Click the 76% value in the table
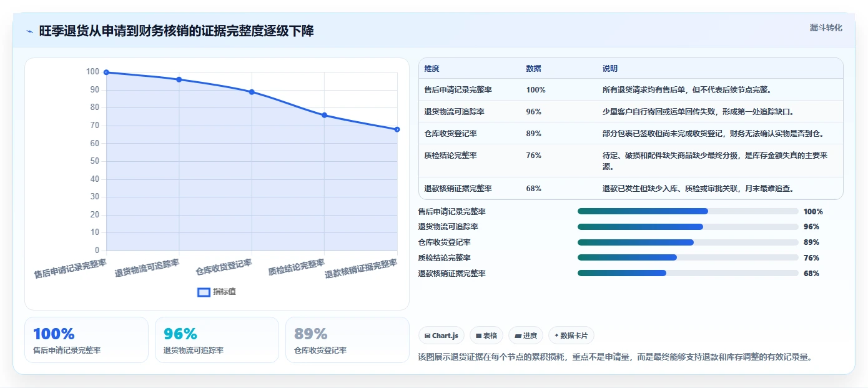868x388 pixels. point(534,156)
